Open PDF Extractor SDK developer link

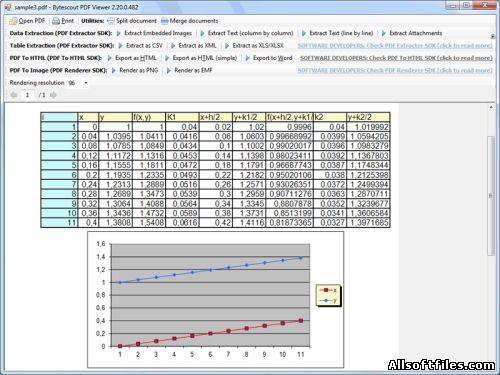(x=395, y=45)
